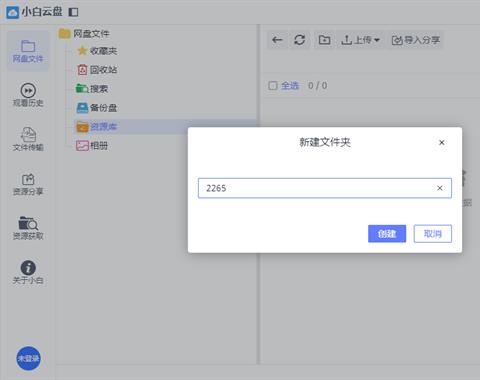This screenshot has width=480, height=380.
Task: Click the folder name field containing 2265
Action: [x=325, y=188]
